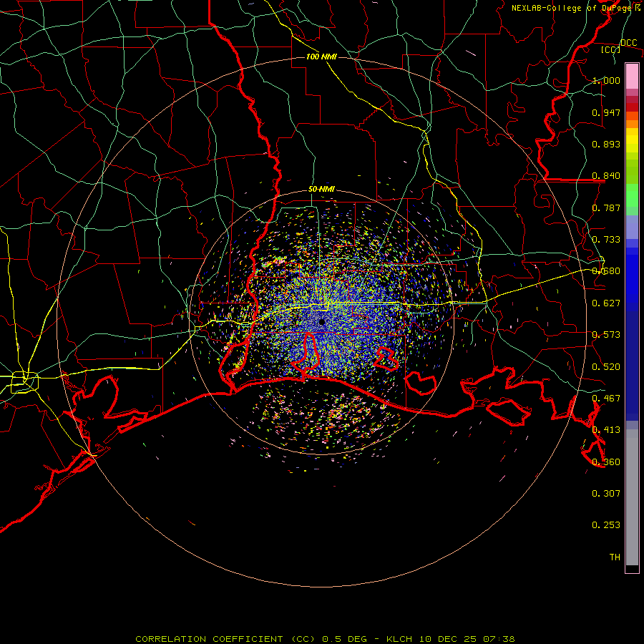644x644 pixels.
Task: Select the pink band atop the color scale
Action: click(x=632, y=76)
